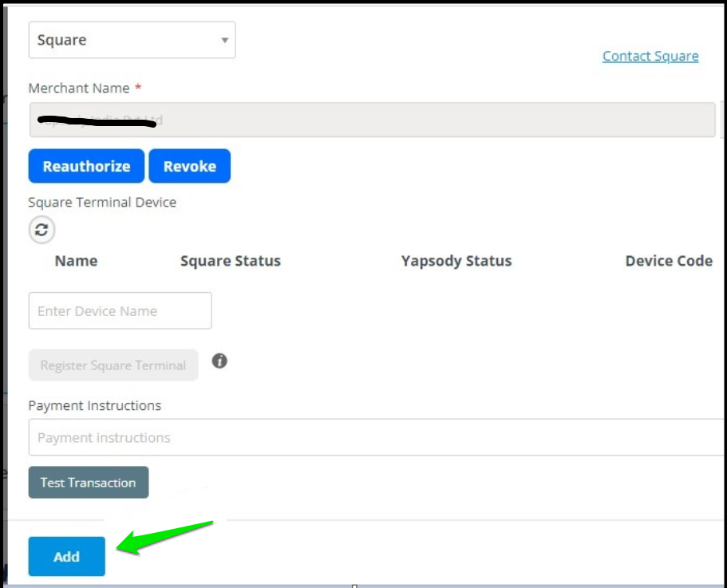The image size is (727, 588).
Task: Click the Square Status column header
Action: 230,261
